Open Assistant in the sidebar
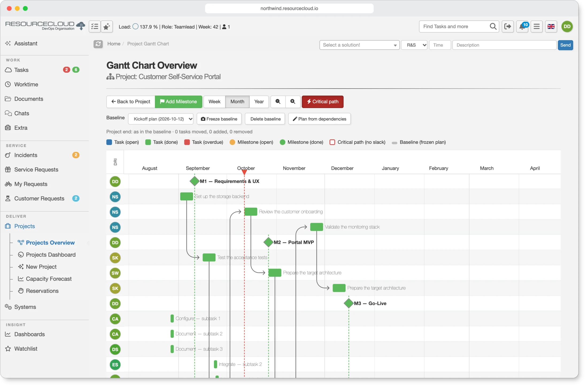The height and width of the screenshot is (390, 588). (x=26, y=43)
